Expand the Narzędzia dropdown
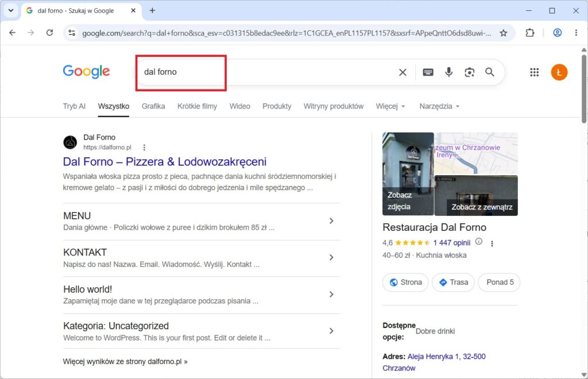The height and width of the screenshot is (379, 588). click(x=439, y=106)
